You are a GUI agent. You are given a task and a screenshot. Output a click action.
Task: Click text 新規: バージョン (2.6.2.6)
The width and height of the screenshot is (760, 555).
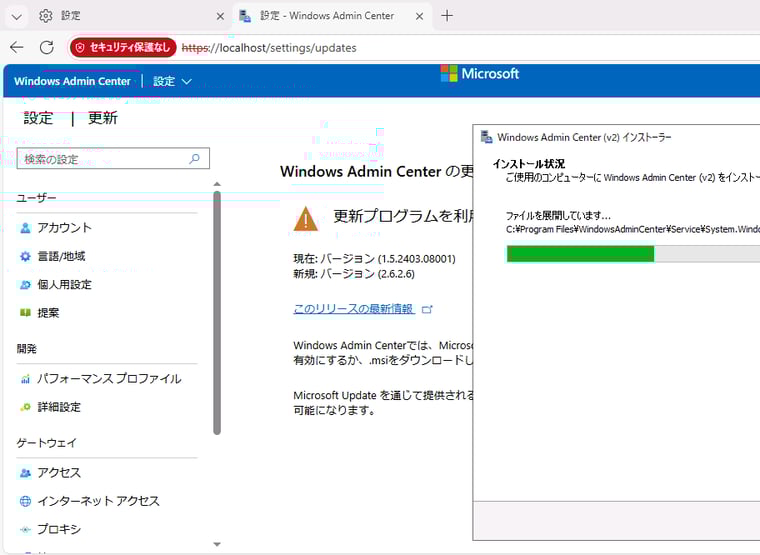[354, 274]
